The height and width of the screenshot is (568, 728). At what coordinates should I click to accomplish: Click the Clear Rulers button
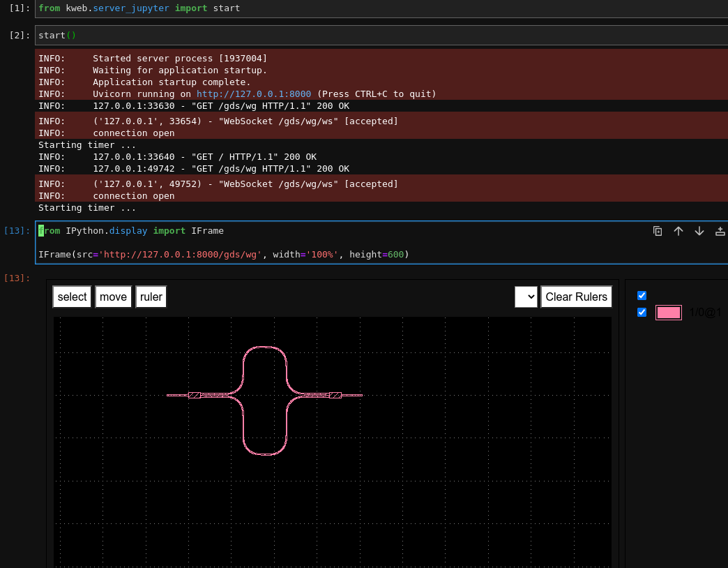point(576,297)
